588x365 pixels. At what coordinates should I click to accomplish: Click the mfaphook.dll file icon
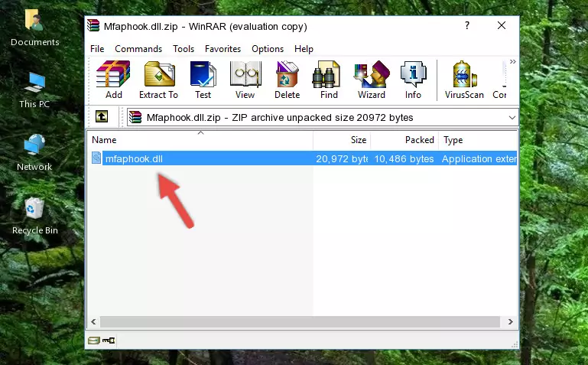[96, 158]
